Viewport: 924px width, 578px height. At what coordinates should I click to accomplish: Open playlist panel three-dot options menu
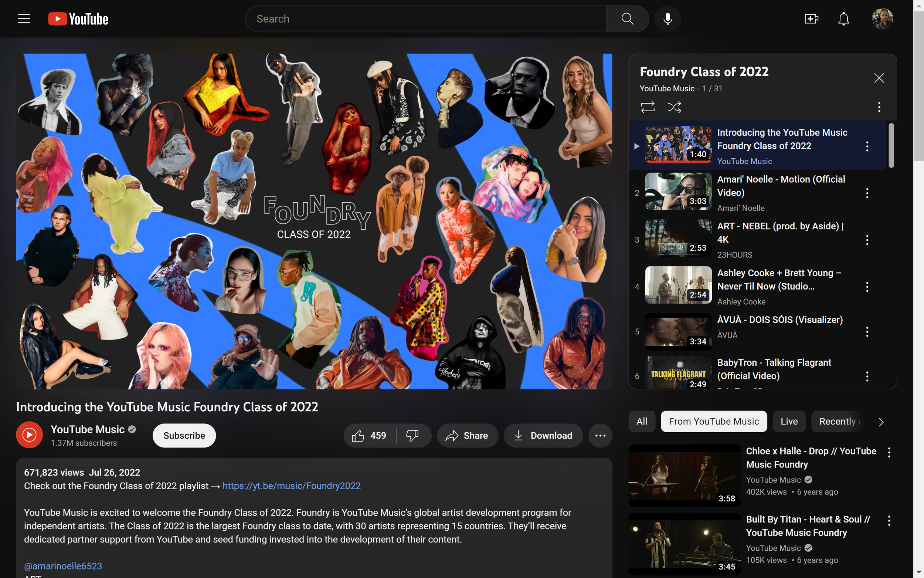coord(879,107)
